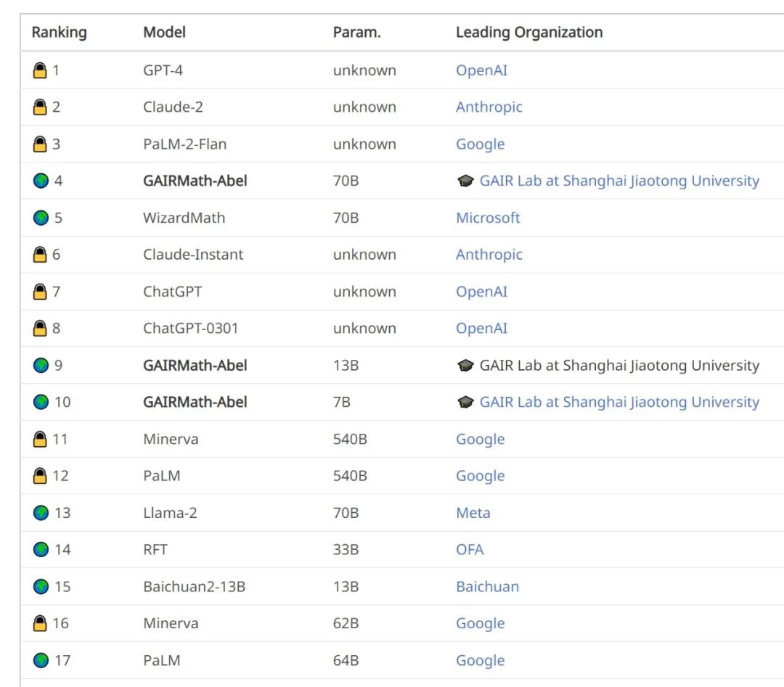
Task: Click the lock icon beside rank 11
Action: (x=40, y=439)
